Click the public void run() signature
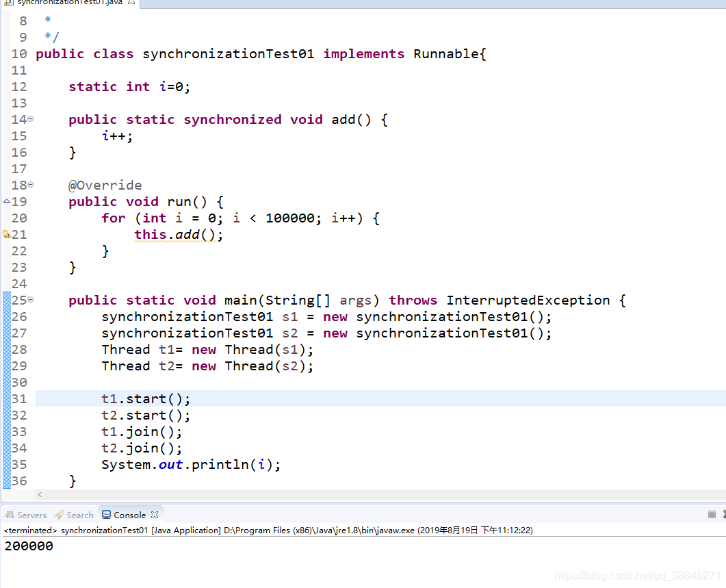 (146, 201)
